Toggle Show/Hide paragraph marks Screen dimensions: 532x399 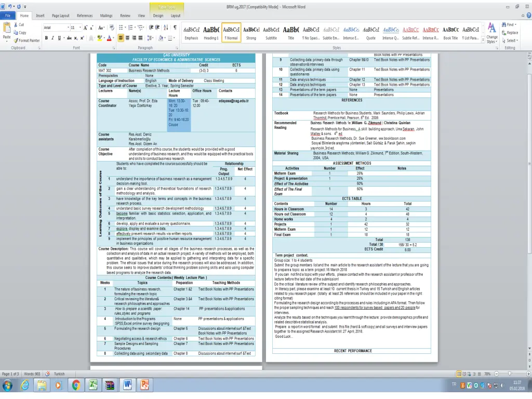[x=175, y=28]
